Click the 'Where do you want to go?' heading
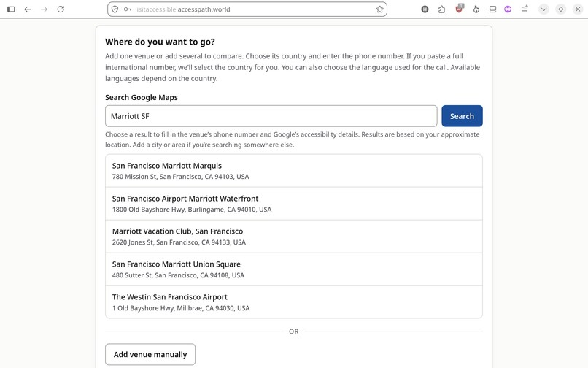The height and width of the screenshot is (368, 588). coord(160,42)
